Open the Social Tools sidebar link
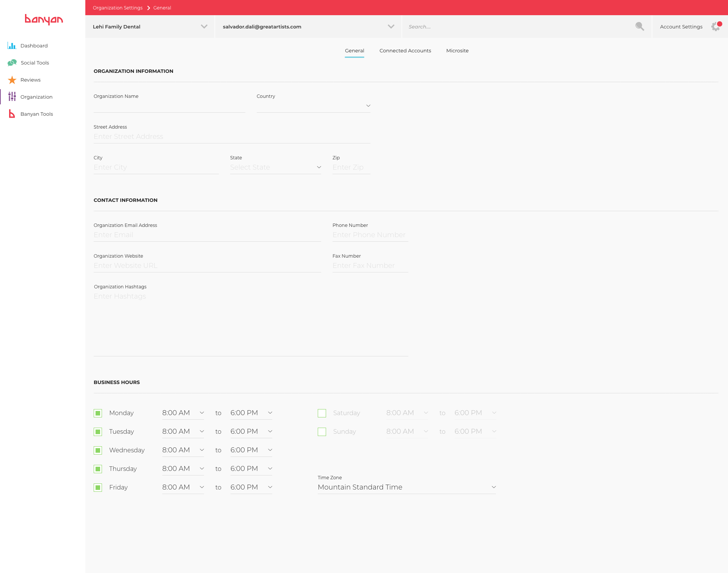The width and height of the screenshot is (728, 573). 35,63
